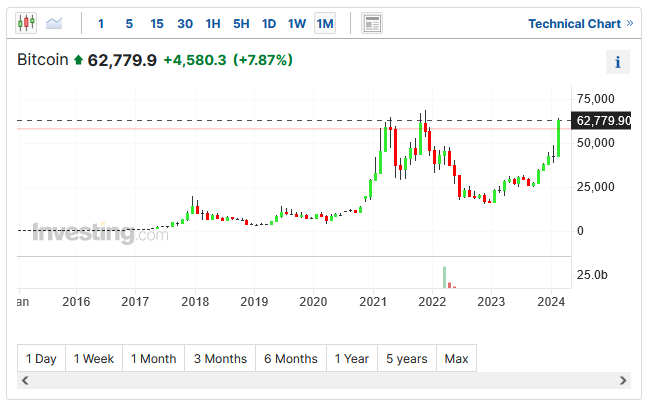Screen dimensions: 648x406
Task: Open the news overlay panel icon
Action: pos(372,23)
